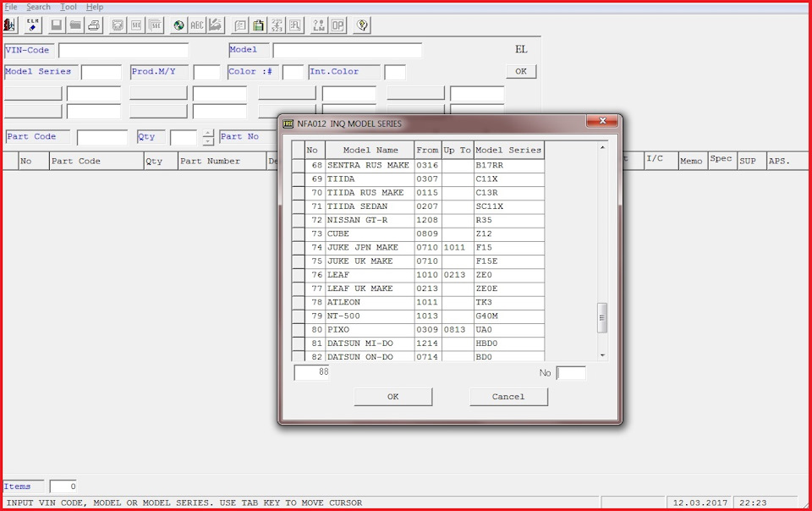Click the Model Name column header

tap(370, 150)
